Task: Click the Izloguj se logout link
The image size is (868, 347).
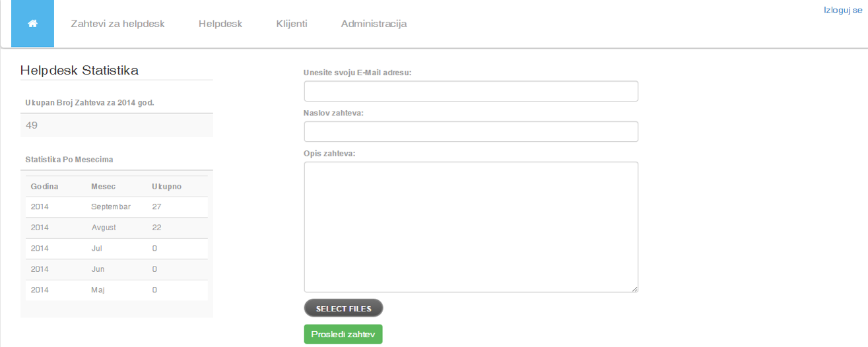Action: click(x=843, y=10)
